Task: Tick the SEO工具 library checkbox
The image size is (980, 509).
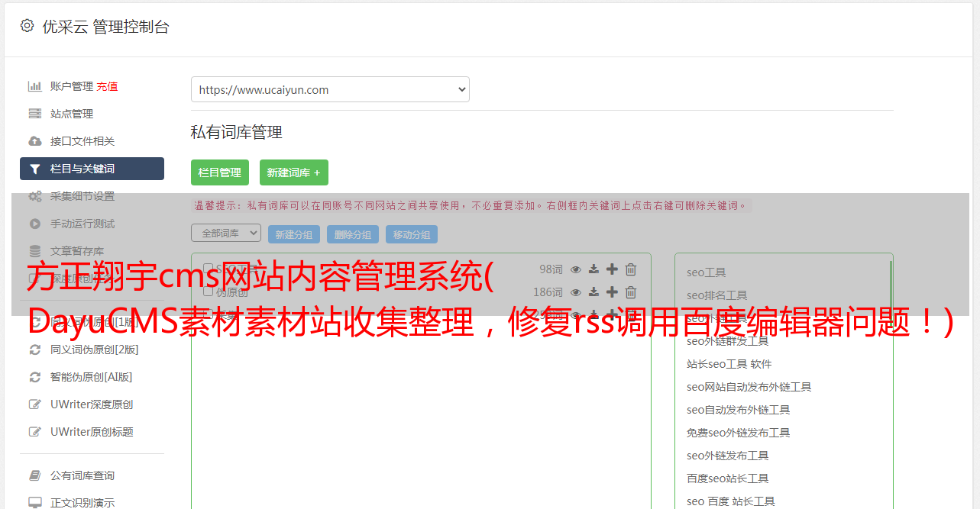Action: click(x=208, y=269)
